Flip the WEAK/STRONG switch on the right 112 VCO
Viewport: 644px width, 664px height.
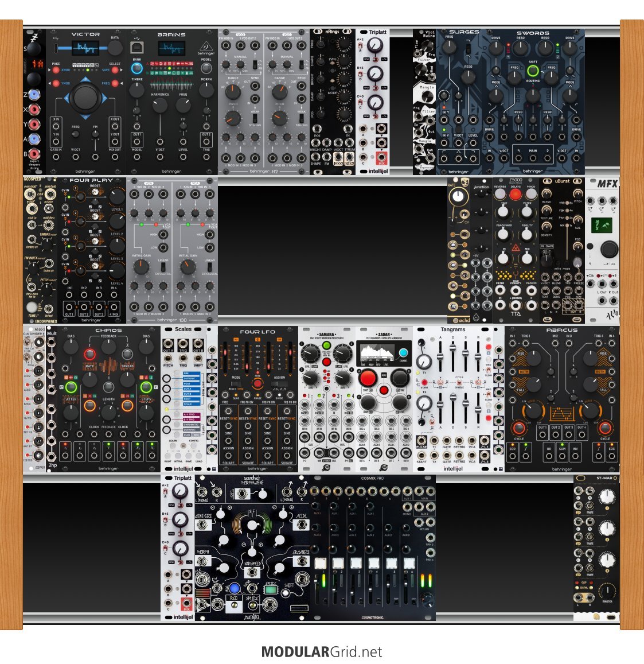pyautogui.click(x=301, y=119)
